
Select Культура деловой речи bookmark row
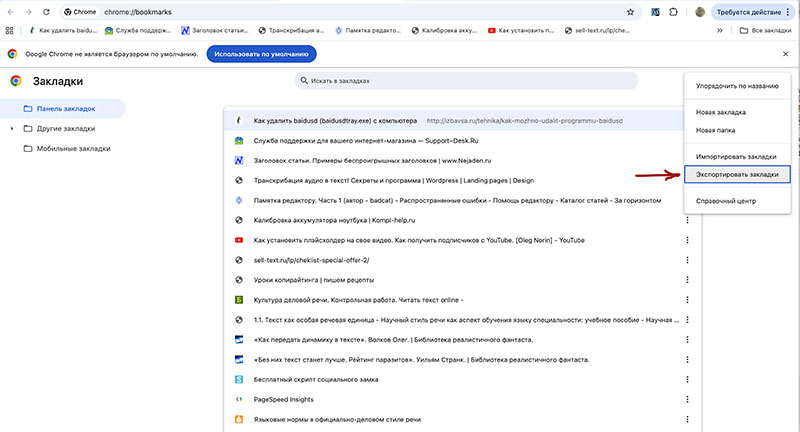(462, 300)
